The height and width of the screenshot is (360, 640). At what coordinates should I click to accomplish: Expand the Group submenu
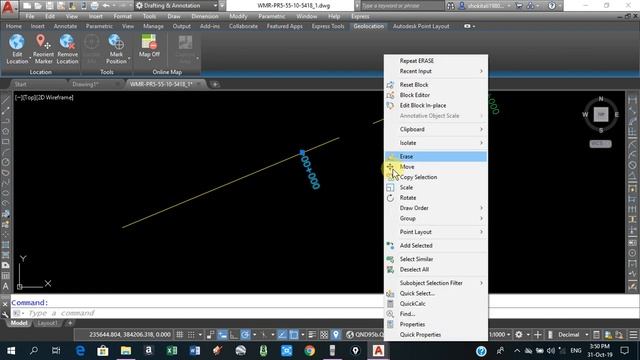(x=436, y=218)
